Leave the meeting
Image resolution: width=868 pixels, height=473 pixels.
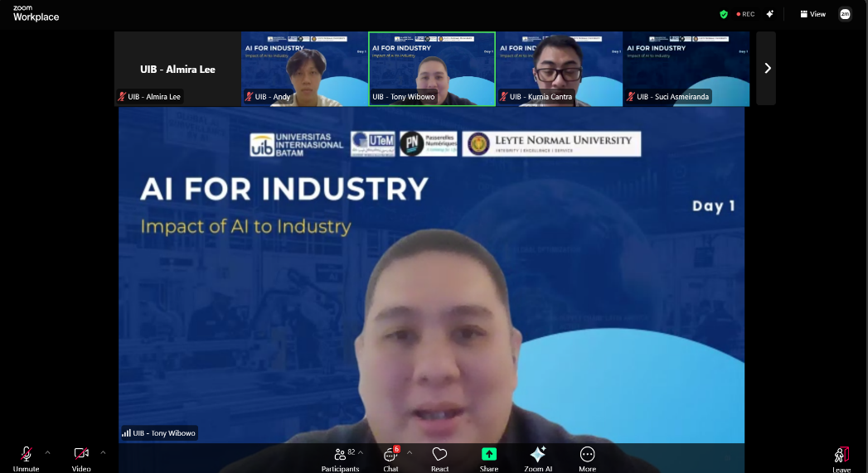841,461
